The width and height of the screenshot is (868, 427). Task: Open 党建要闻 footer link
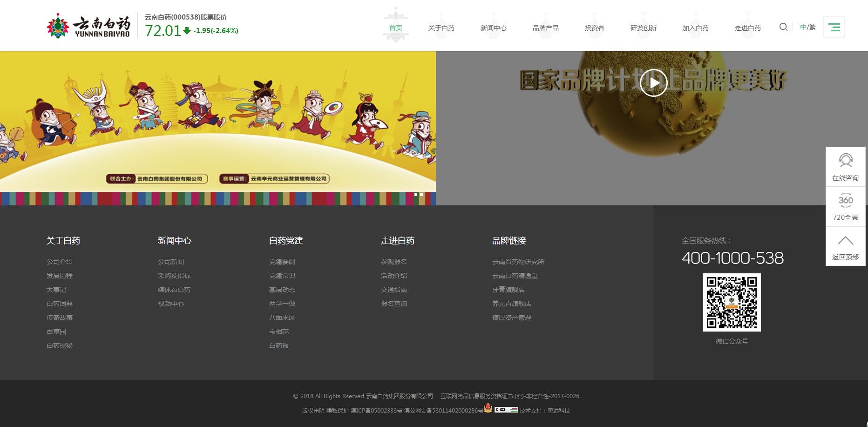[282, 262]
